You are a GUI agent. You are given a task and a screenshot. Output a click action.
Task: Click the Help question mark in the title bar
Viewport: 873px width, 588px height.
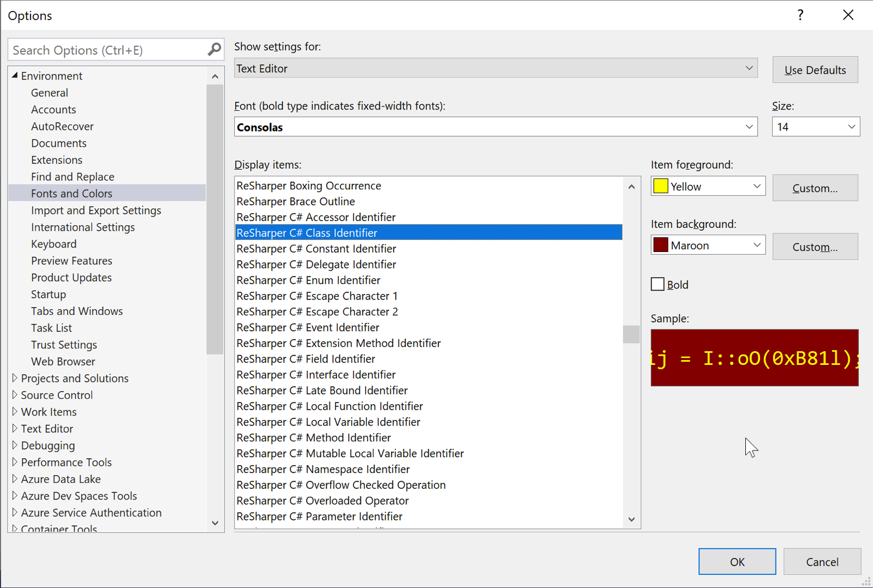[800, 15]
